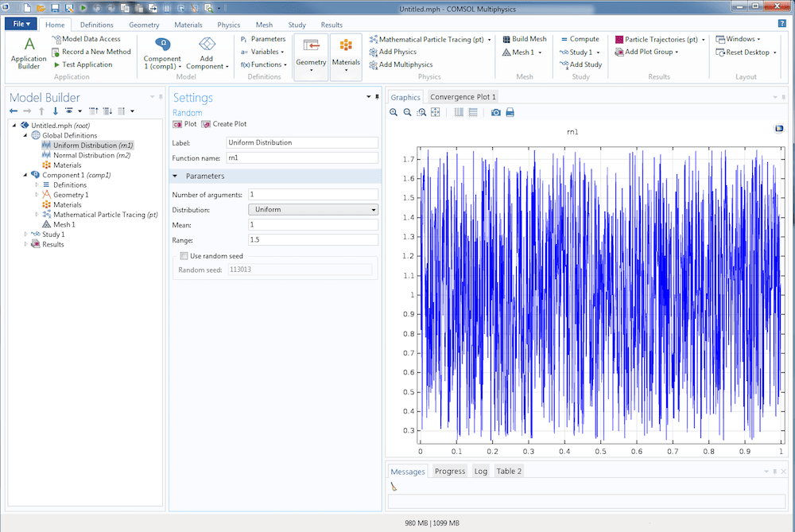Open the Application Builder
Screen dimensions: 795x532
coord(29,51)
